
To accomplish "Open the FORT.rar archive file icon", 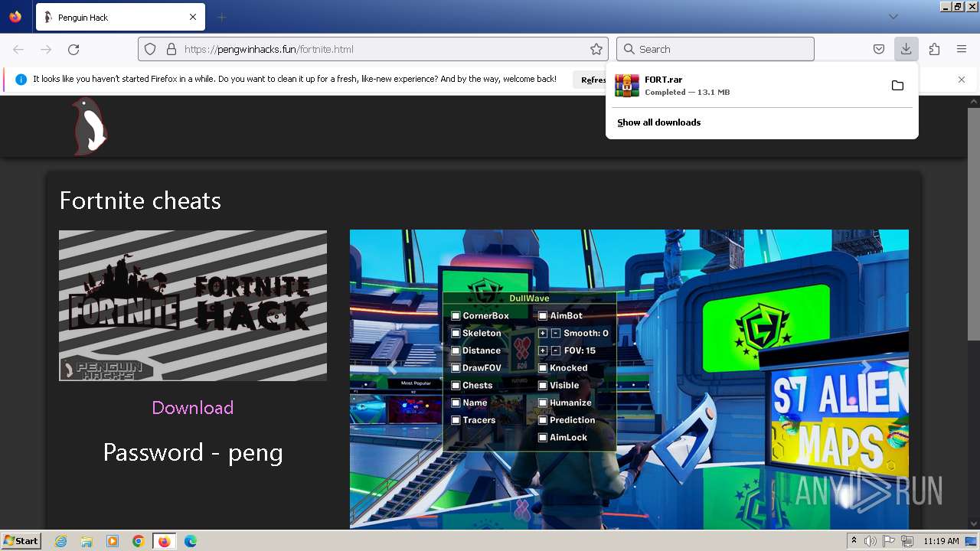I will tap(627, 85).
